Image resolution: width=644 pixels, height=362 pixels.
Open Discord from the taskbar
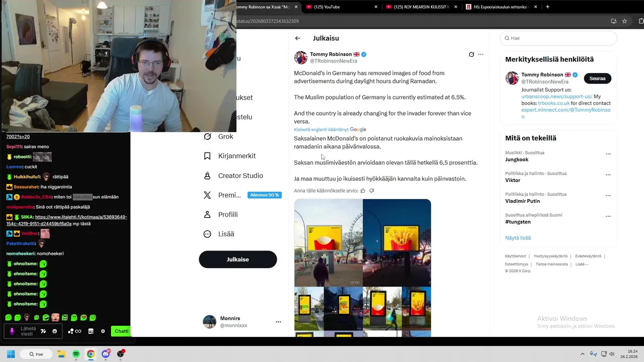click(x=106, y=354)
